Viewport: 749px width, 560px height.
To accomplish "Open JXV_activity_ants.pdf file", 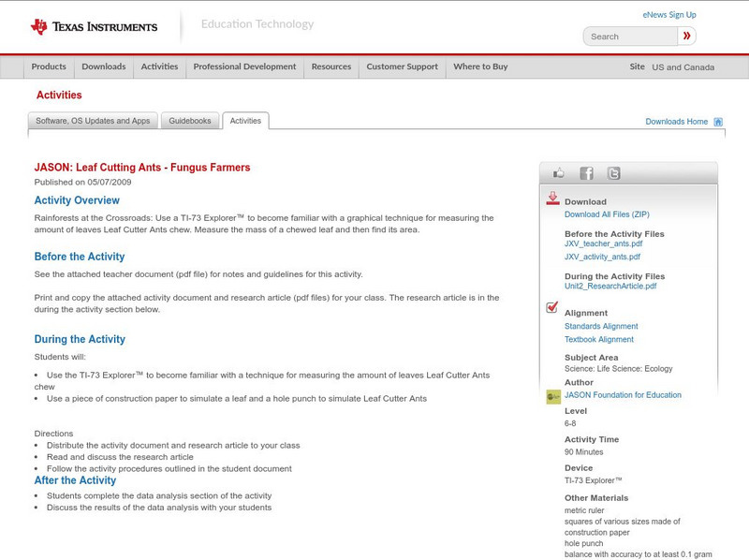I will point(602,257).
